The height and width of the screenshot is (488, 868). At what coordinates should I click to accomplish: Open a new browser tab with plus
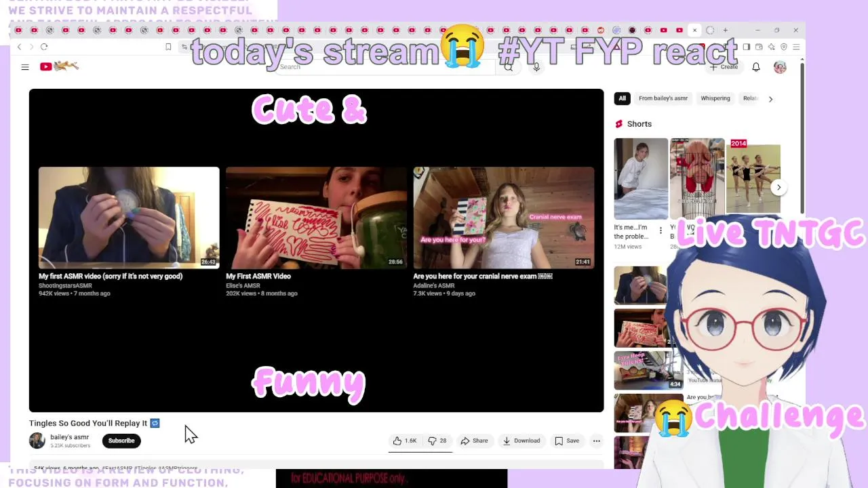[x=725, y=30]
